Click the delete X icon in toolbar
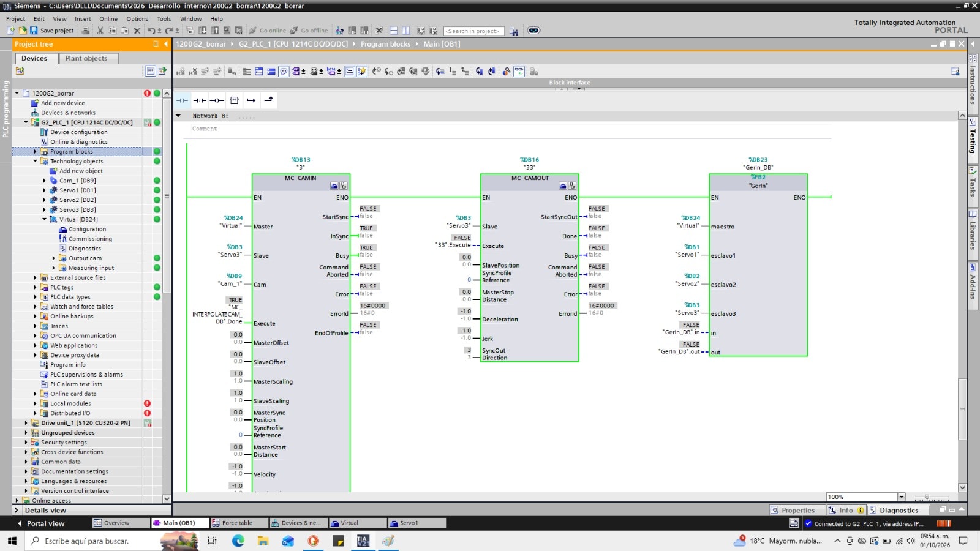The image size is (980, 551). point(137,31)
